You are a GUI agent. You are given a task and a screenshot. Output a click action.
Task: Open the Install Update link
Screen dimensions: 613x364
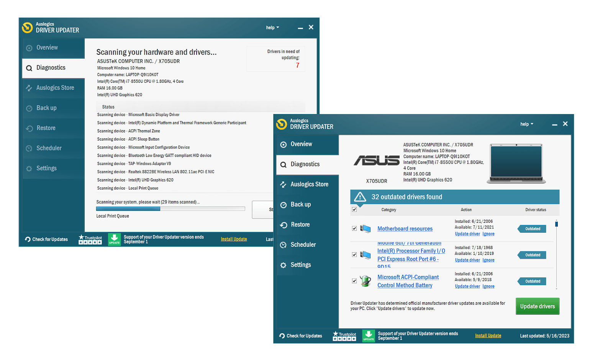pyautogui.click(x=488, y=335)
